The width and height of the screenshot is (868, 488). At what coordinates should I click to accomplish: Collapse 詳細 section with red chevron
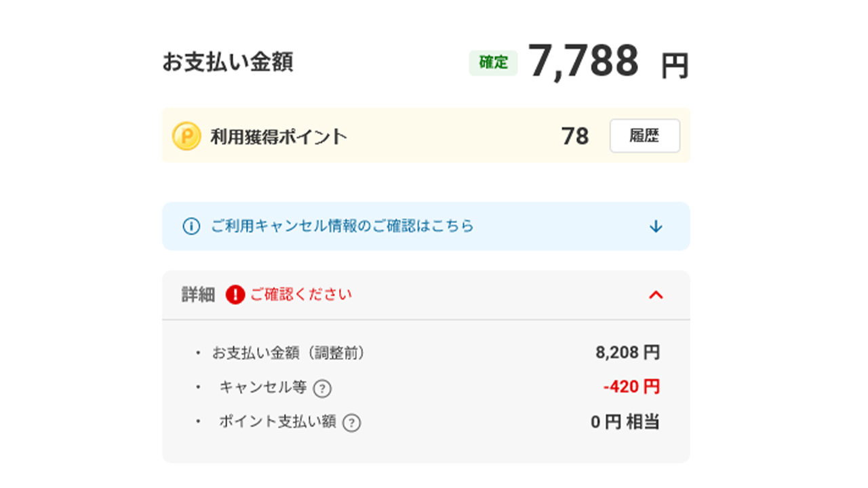(x=656, y=295)
